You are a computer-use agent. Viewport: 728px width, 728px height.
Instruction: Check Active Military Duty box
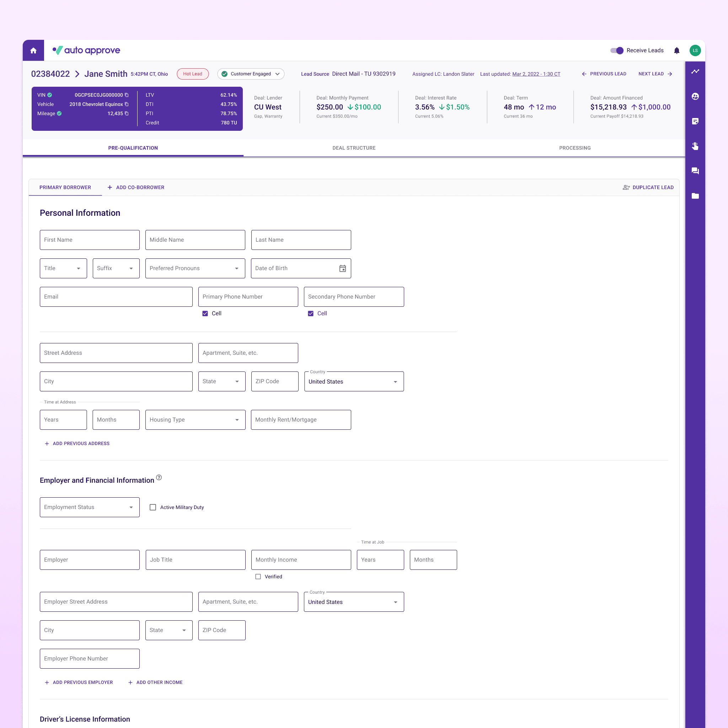pos(153,507)
